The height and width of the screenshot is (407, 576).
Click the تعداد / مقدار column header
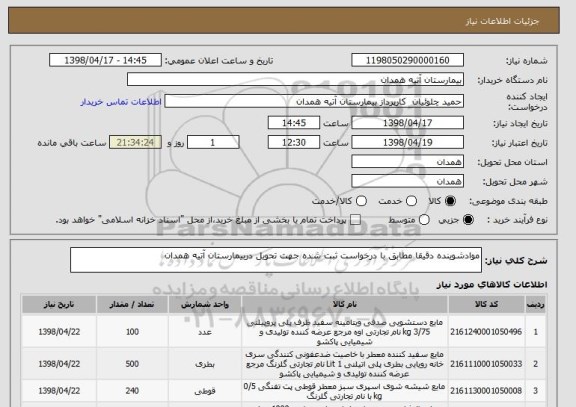tap(132, 305)
